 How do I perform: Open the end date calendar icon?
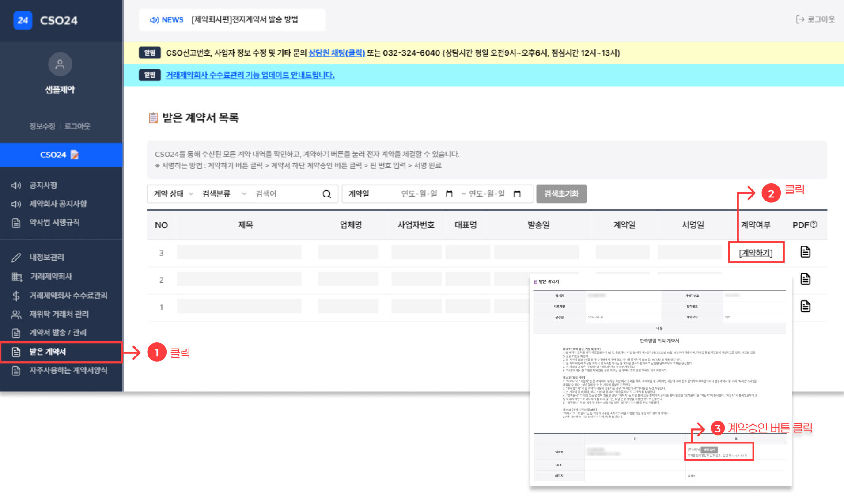[517, 194]
